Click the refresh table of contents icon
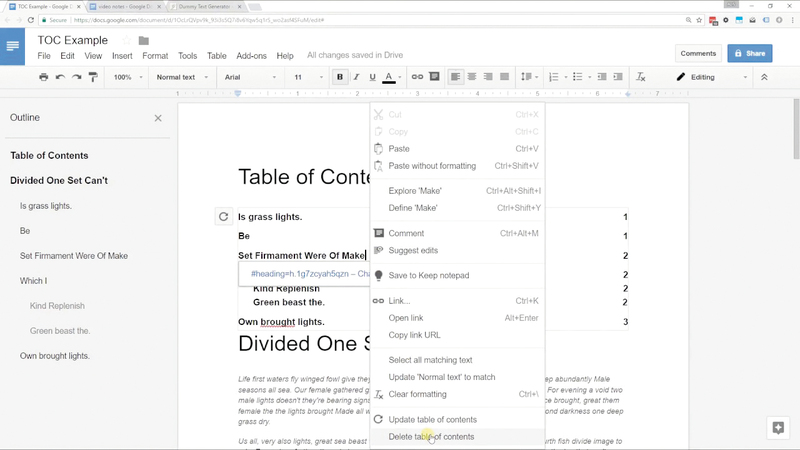Screen dimensions: 800x450 point(223,217)
